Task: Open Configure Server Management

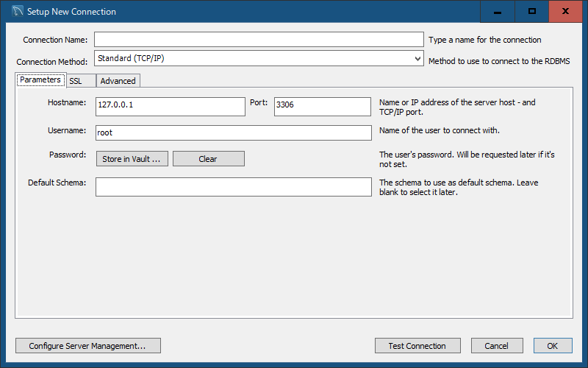Action: [88, 345]
